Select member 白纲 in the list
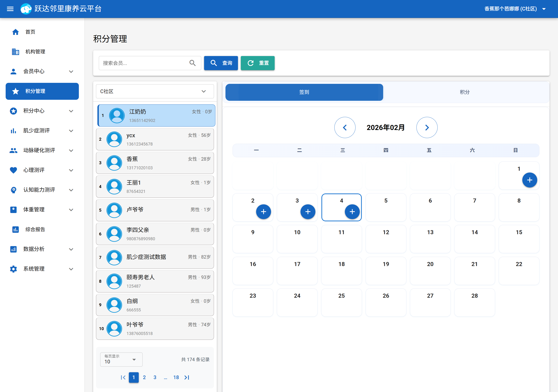Viewport: 558px width, 392px height. point(155,305)
